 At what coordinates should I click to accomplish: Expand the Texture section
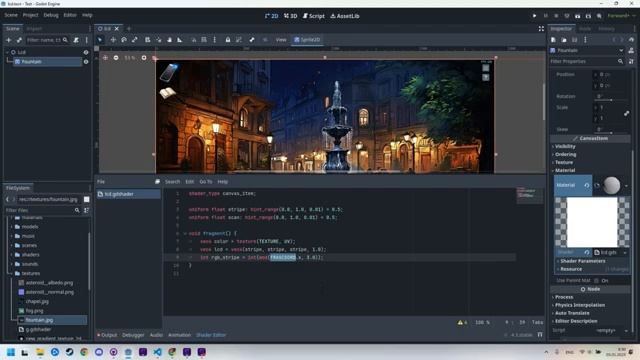[564, 162]
